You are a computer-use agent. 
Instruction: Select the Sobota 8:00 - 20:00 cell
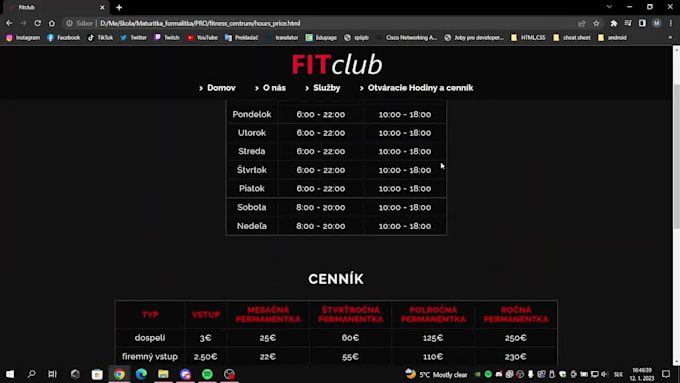321,207
